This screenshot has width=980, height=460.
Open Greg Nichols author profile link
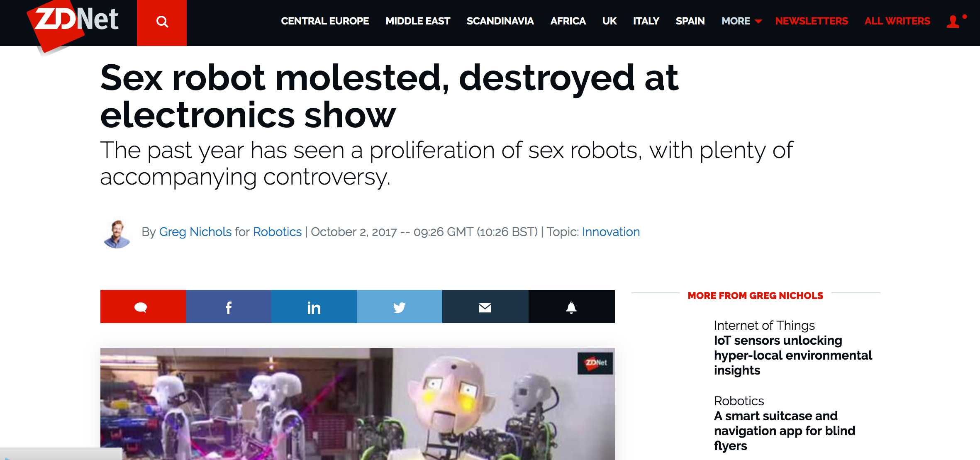[195, 231]
